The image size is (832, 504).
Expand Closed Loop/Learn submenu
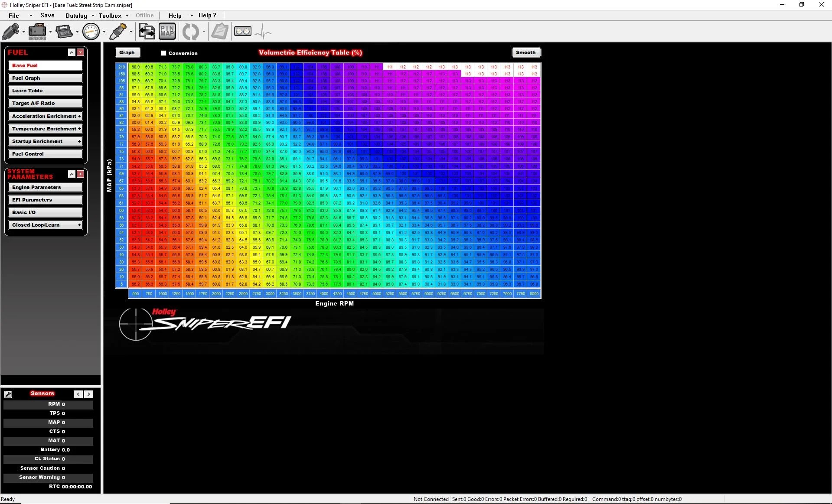79,225
